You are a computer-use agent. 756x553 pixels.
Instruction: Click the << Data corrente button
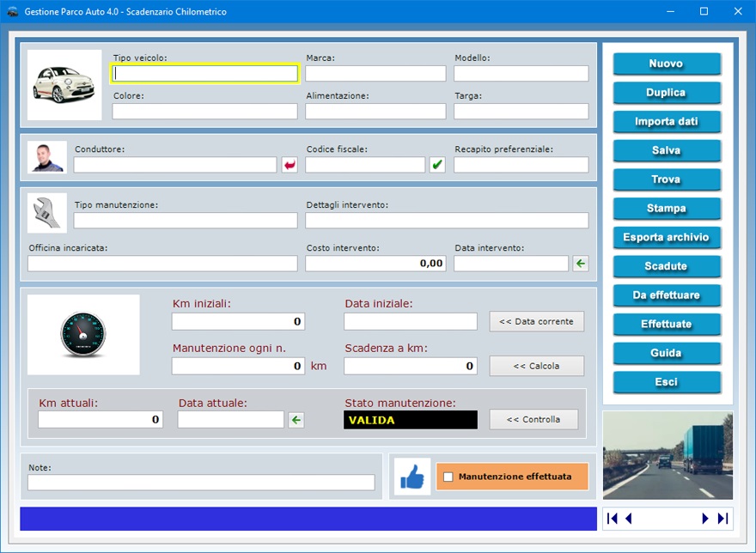pyautogui.click(x=537, y=321)
